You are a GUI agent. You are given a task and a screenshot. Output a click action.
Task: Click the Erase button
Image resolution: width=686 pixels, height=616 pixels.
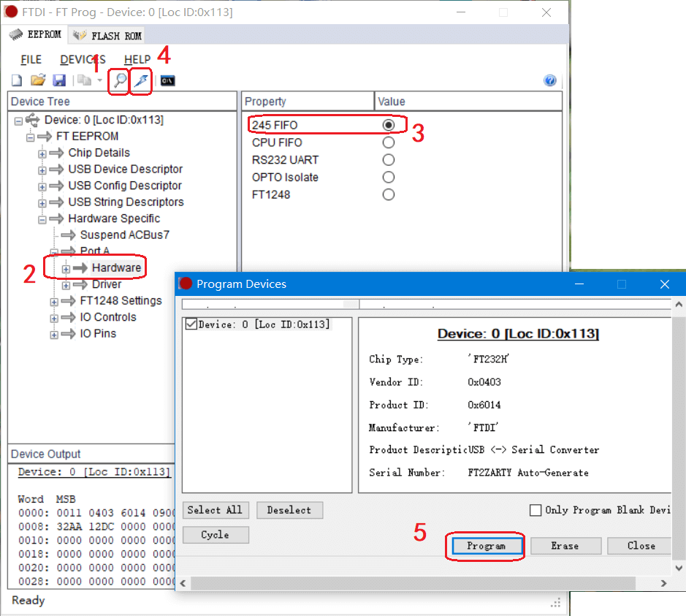tap(565, 546)
